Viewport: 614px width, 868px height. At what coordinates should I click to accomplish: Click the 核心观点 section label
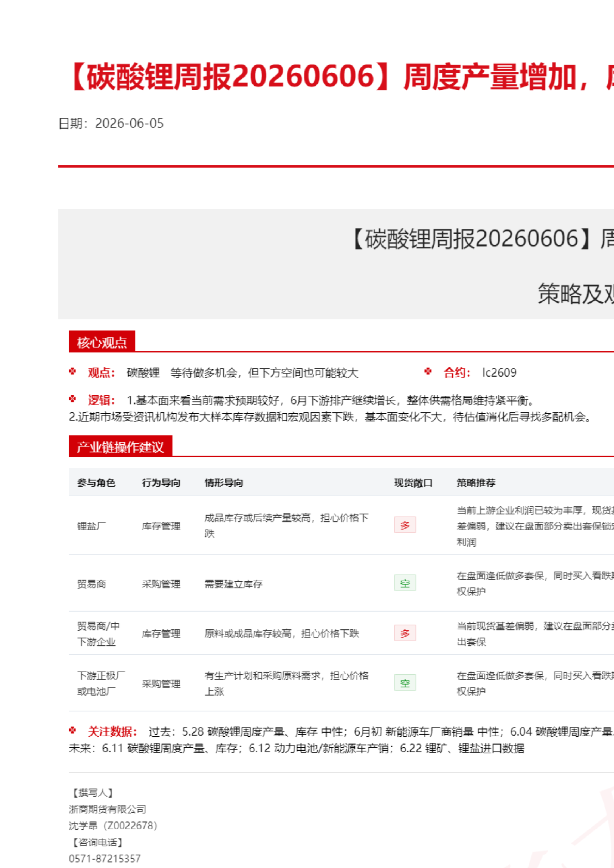[102, 342]
